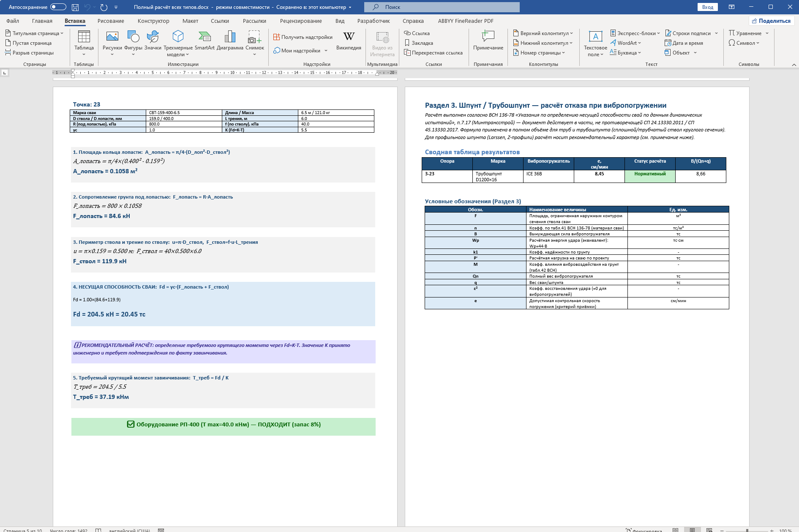Click the Фигуры shapes icon
Viewport: 799px width, 532px height.
(133, 37)
